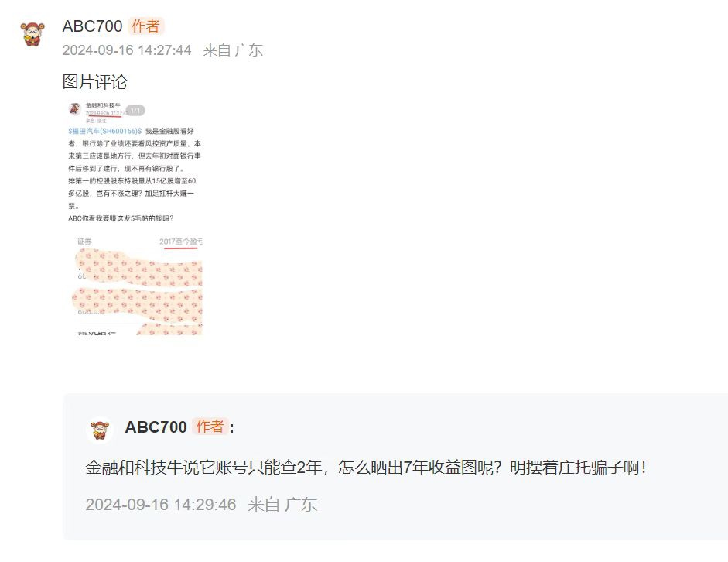Click the 作者 badge beside top ABC700

click(145, 26)
